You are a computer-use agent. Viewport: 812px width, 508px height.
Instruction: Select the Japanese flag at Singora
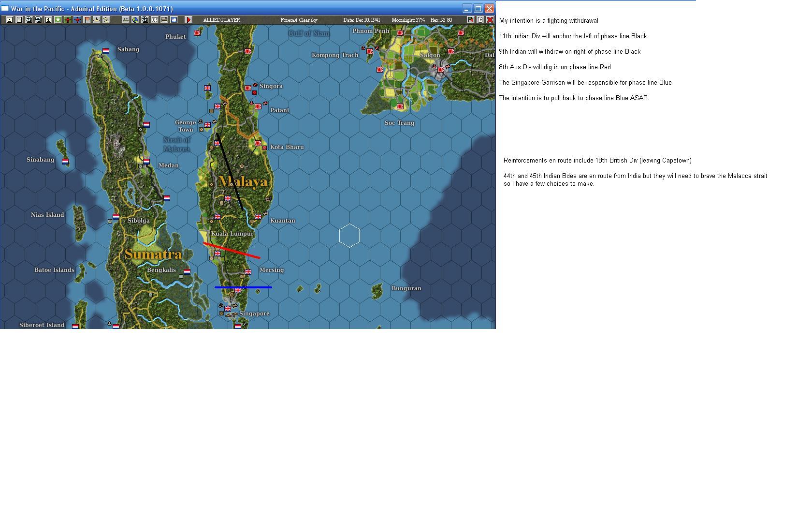(x=248, y=88)
